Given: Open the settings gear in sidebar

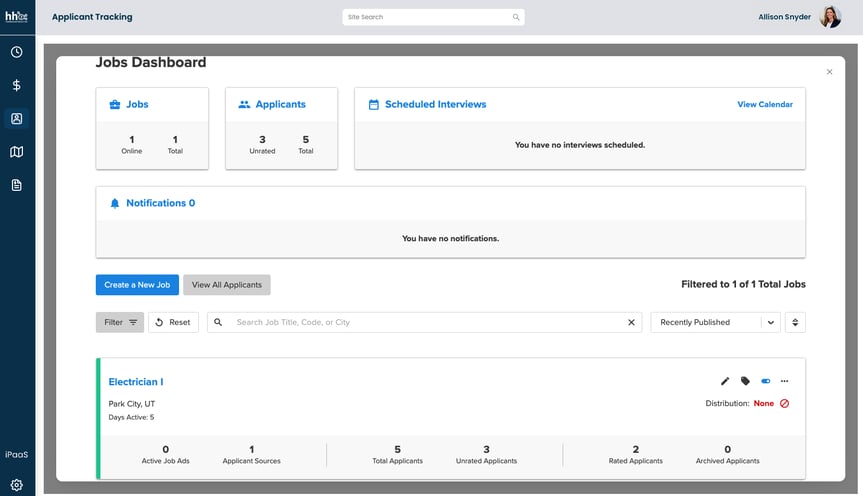Looking at the screenshot, I should click(17, 485).
